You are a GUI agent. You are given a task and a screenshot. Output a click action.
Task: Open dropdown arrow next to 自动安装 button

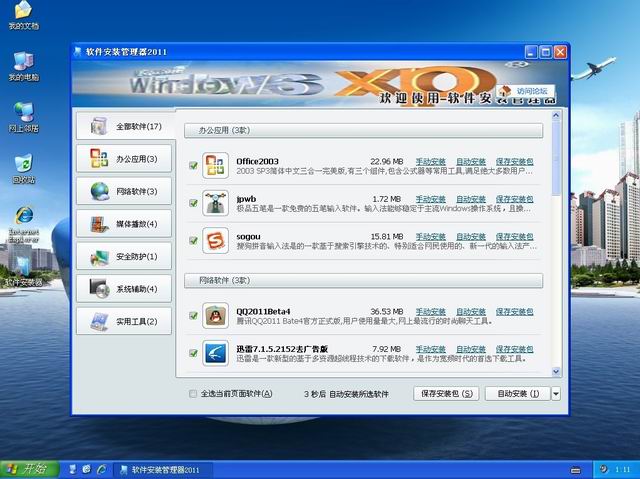point(556,394)
